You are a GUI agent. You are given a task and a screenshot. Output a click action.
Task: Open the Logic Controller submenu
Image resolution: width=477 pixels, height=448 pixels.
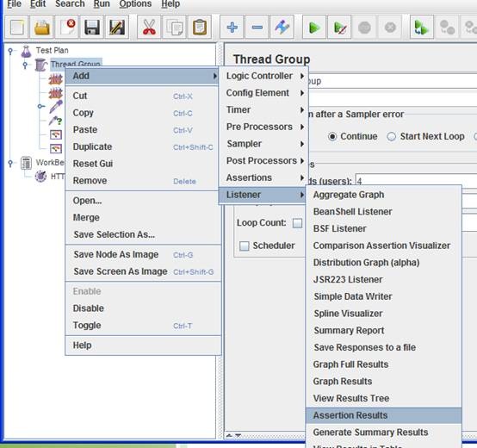(263, 76)
